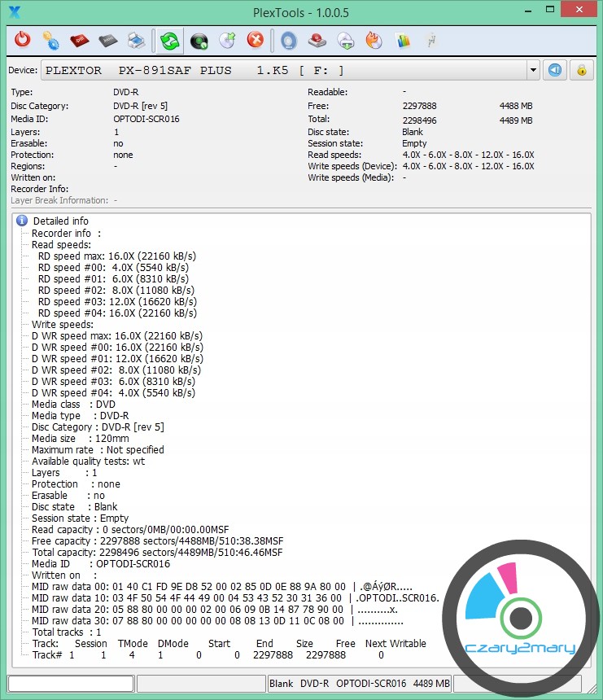Click the PlexTools X icon in titlebar
The image size is (603, 700).
click(13, 11)
